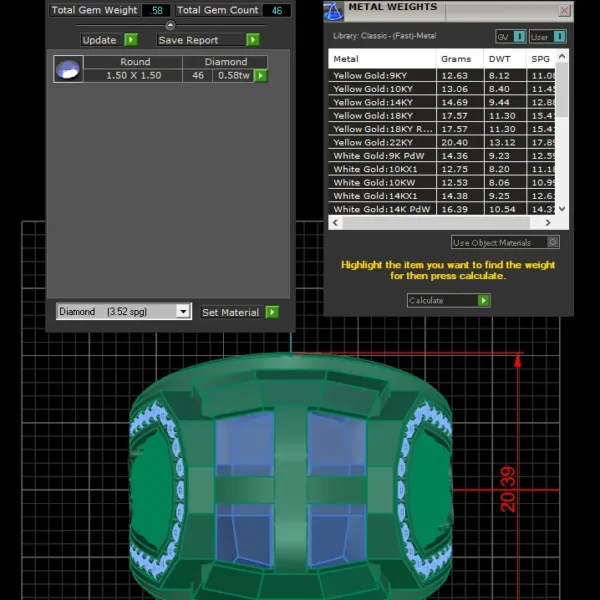Click the Diamond material header cell
Viewport: 600px width, 600px height.
tap(225, 62)
